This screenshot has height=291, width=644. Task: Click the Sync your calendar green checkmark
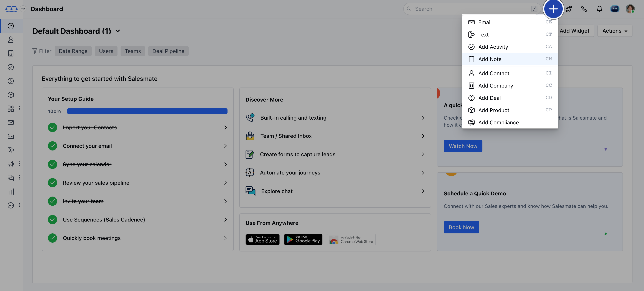pyautogui.click(x=53, y=164)
